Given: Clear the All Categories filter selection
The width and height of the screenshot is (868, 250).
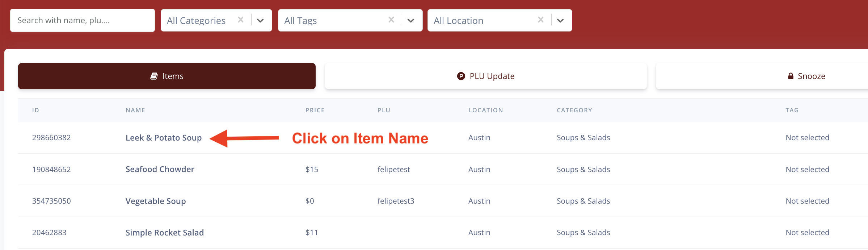Looking at the screenshot, I should coord(241,20).
